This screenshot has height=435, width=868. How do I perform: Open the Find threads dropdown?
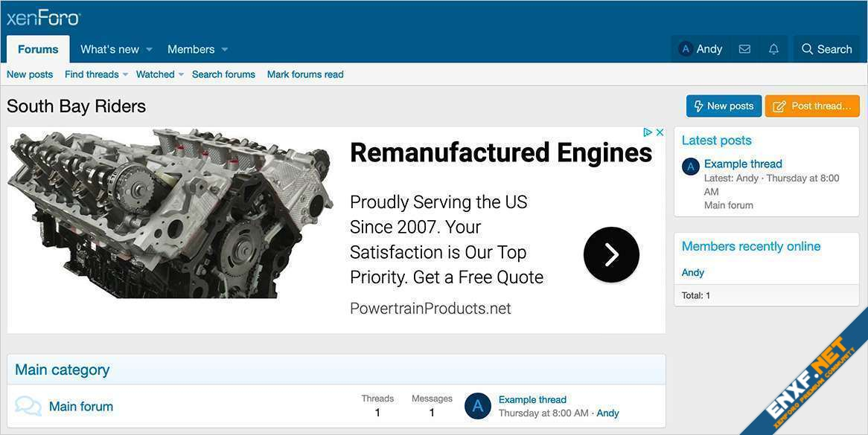tap(96, 74)
